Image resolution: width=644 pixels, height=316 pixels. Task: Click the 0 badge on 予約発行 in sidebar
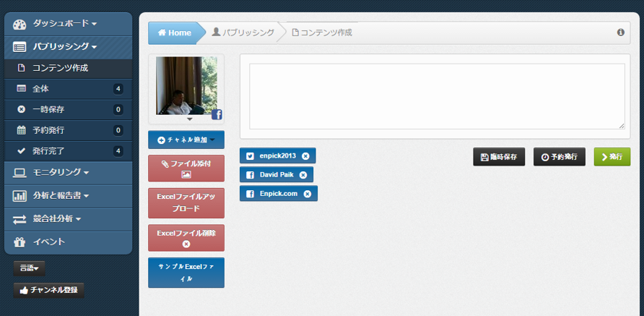[x=118, y=130]
